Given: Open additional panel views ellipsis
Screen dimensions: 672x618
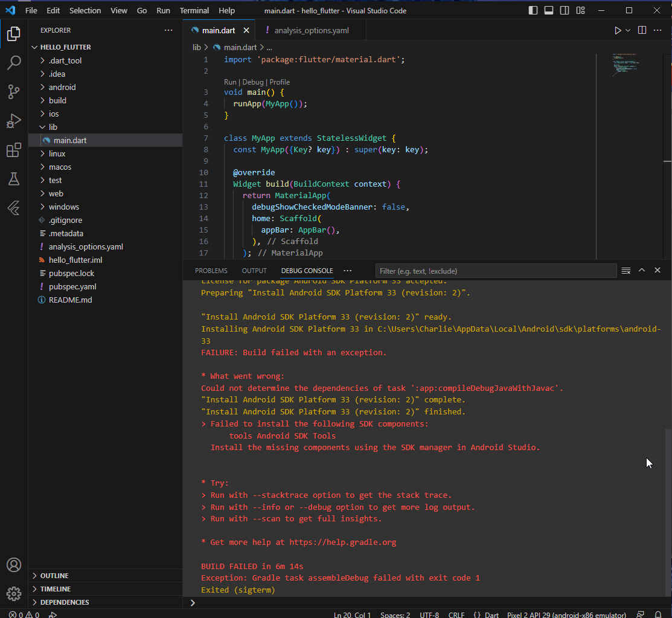Looking at the screenshot, I should tap(348, 271).
